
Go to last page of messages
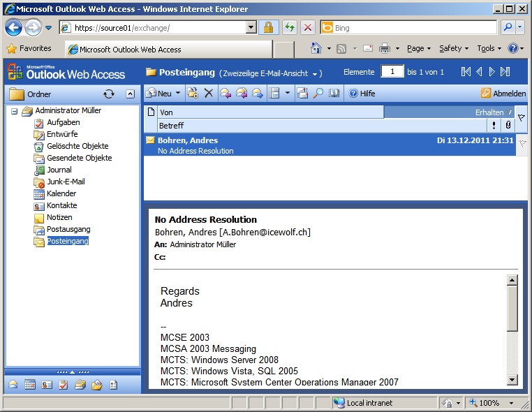click(x=505, y=72)
